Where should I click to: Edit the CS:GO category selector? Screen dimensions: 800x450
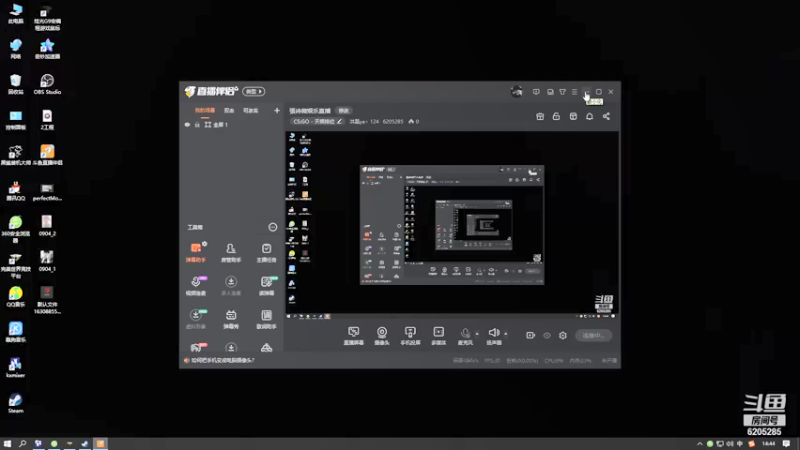tap(317, 121)
